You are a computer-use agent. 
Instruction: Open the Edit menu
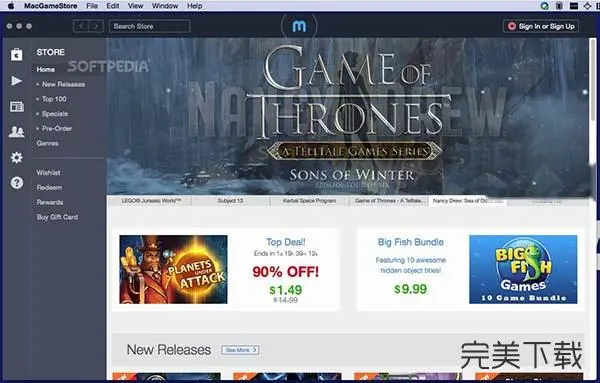coord(112,6)
